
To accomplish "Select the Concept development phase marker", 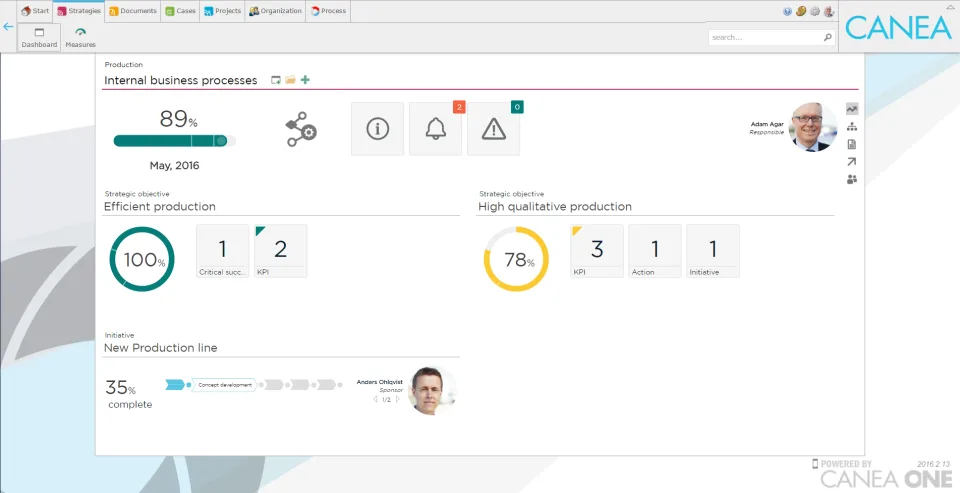I will pos(224,385).
